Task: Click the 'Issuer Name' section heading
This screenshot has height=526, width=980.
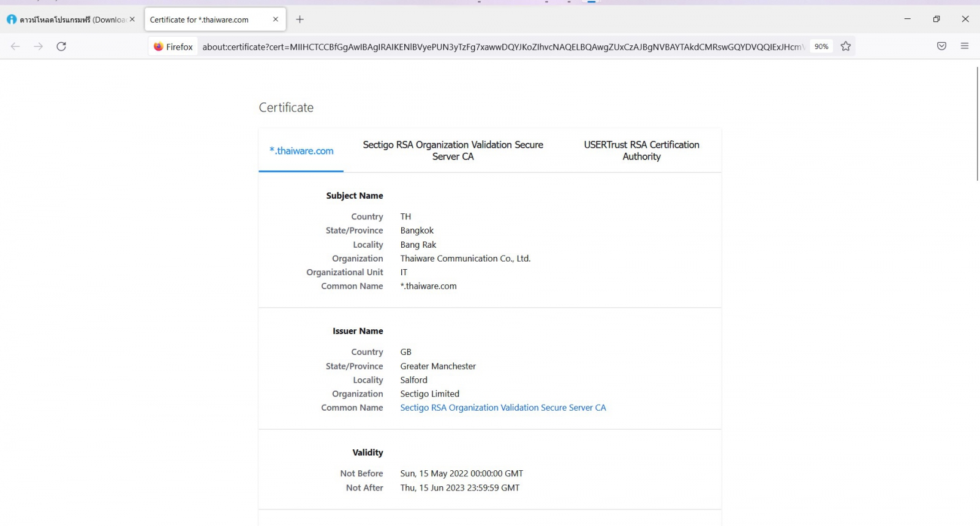Action: [x=358, y=331]
